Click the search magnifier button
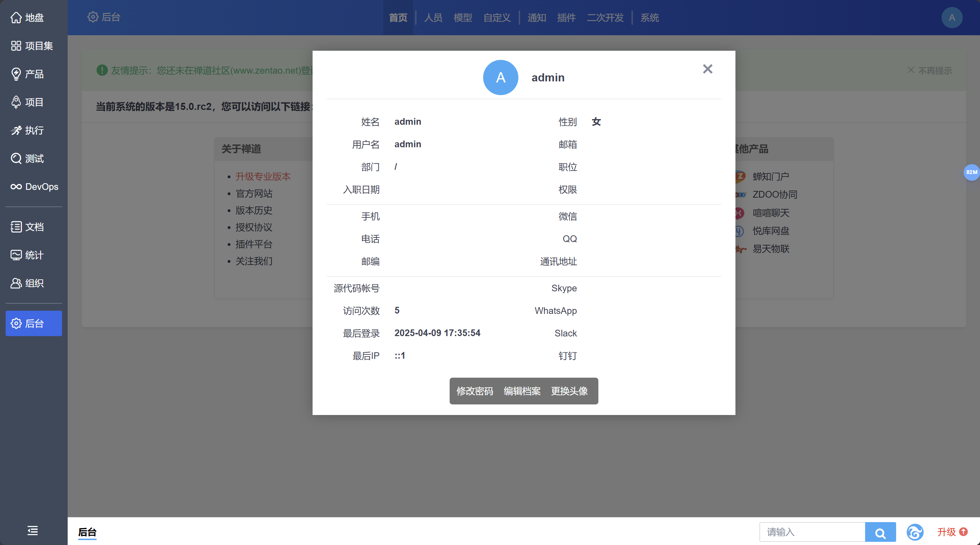This screenshot has width=980, height=545. 880,532
